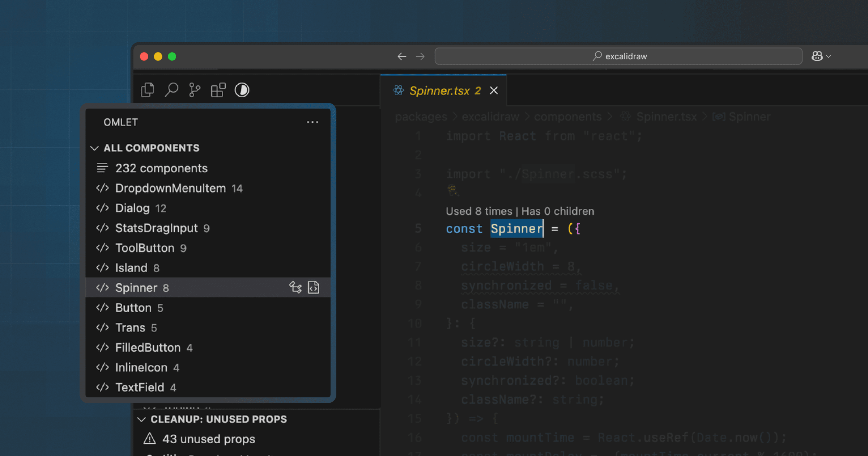Viewport: 868px width, 456px height.
Task: Open the Copilot dropdown chevron
Action: pos(829,56)
